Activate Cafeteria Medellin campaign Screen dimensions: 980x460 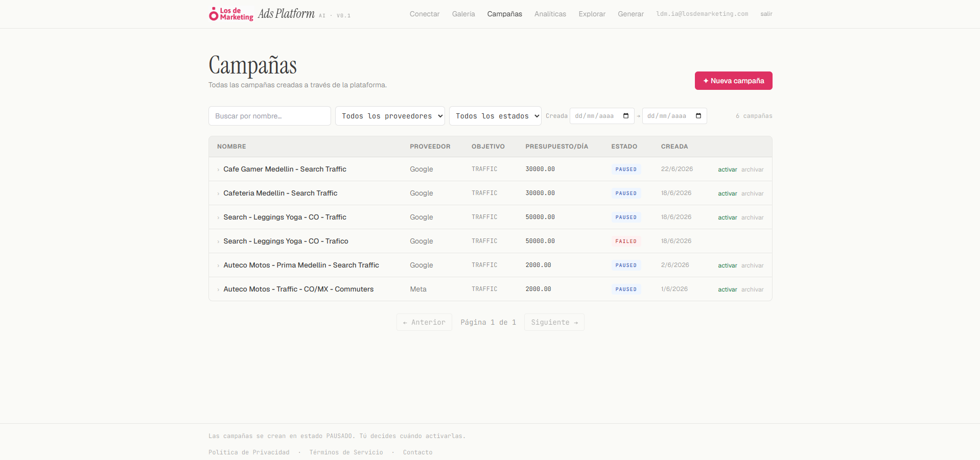[728, 193]
